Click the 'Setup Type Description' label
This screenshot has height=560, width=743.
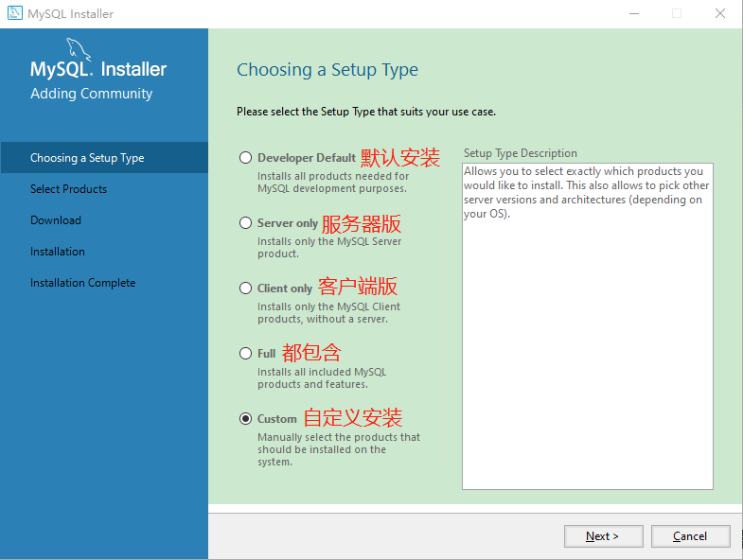coord(521,153)
